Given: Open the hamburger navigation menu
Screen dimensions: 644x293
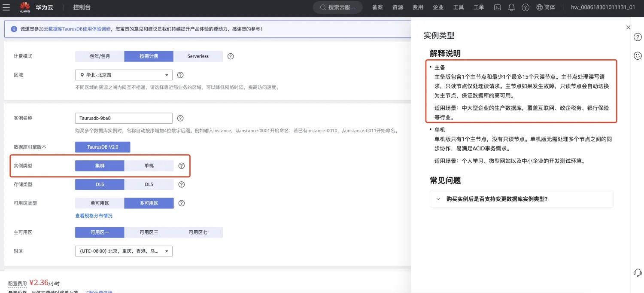Looking at the screenshot, I should point(6,7).
